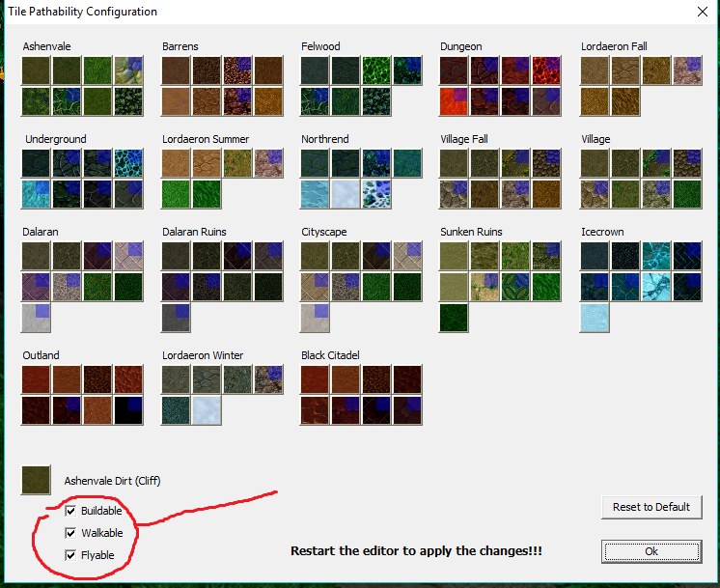This screenshot has width=720, height=588.
Task: Select the teal tile in Lordaeron Winter bottom-left
Action: coord(176,410)
